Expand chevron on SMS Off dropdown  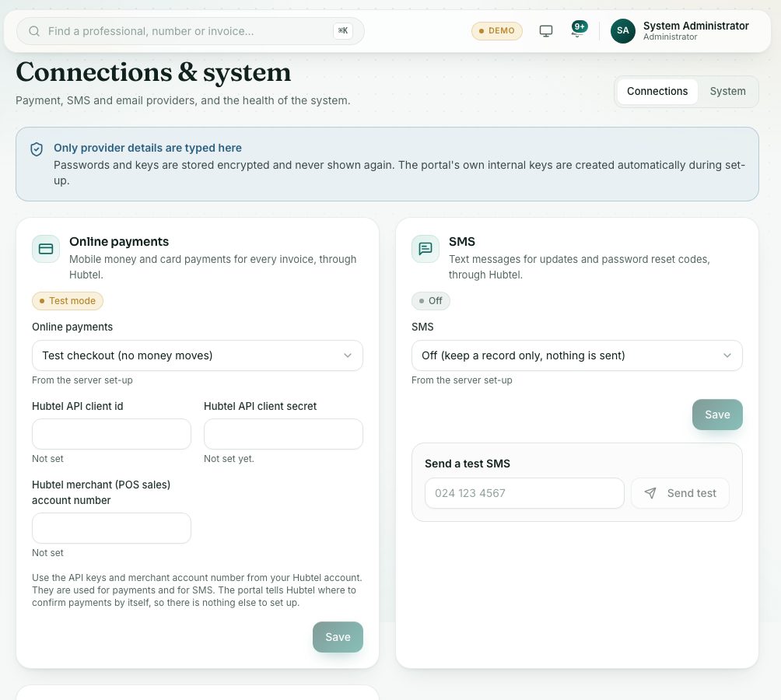point(727,355)
